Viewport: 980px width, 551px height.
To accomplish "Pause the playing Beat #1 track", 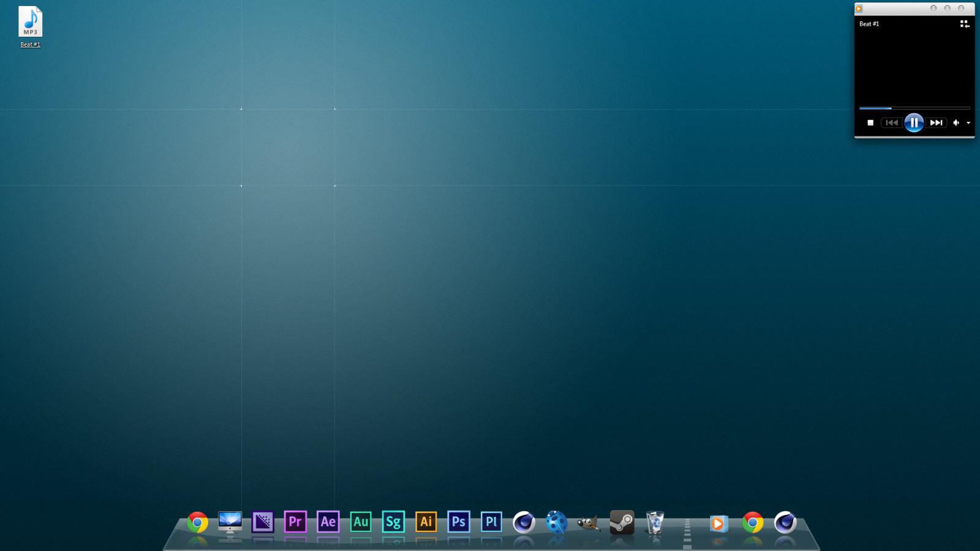I will click(x=913, y=123).
